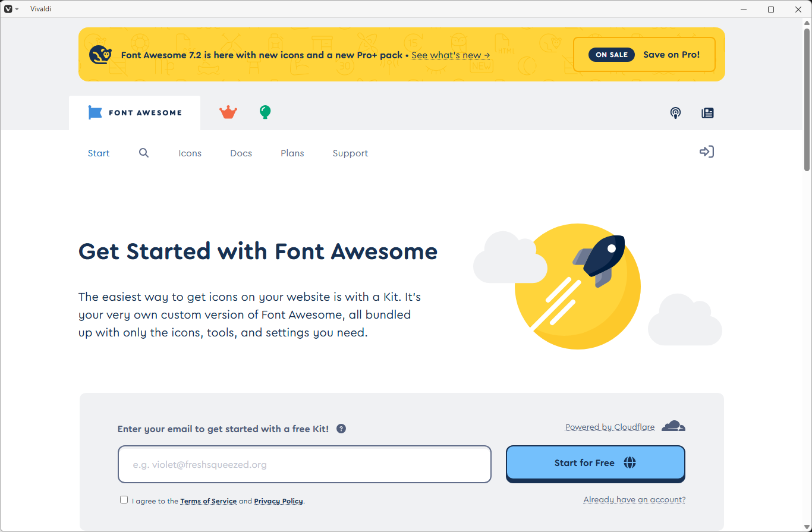Viewport: 812px width, 532px height.
Task: Check the Terms of Service agreement checkbox
Action: pyautogui.click(x=124, y=500)
